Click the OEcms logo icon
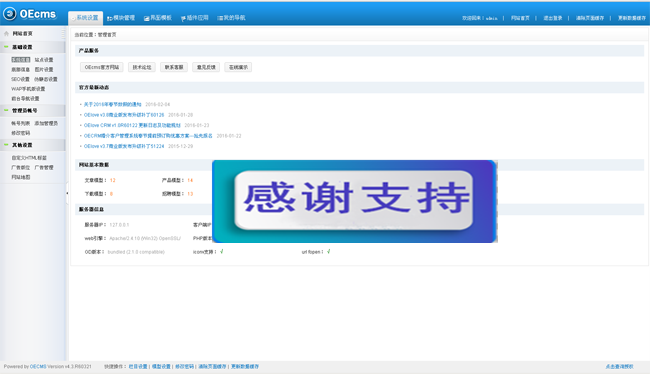 click(x=10, y=14)
